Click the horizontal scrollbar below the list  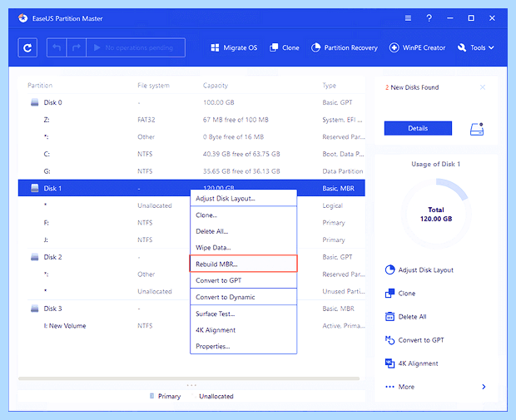click(x=189, y=378)
